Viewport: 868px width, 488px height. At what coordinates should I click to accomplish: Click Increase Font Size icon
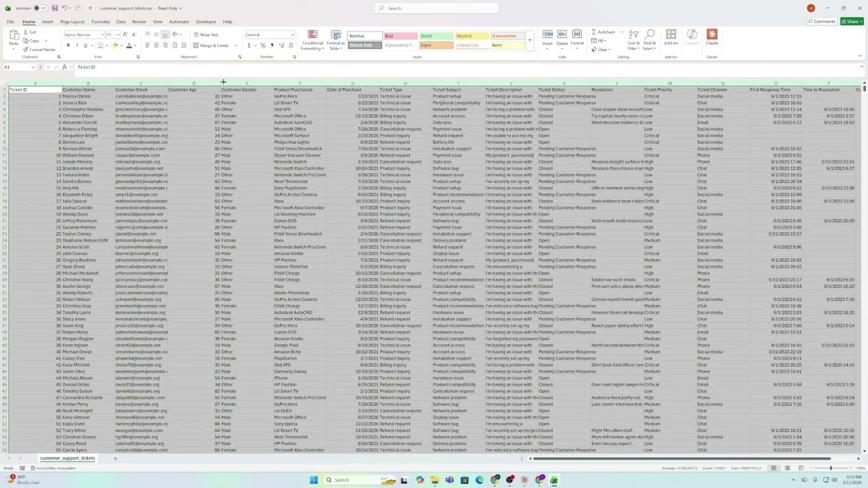click(126, 35)
